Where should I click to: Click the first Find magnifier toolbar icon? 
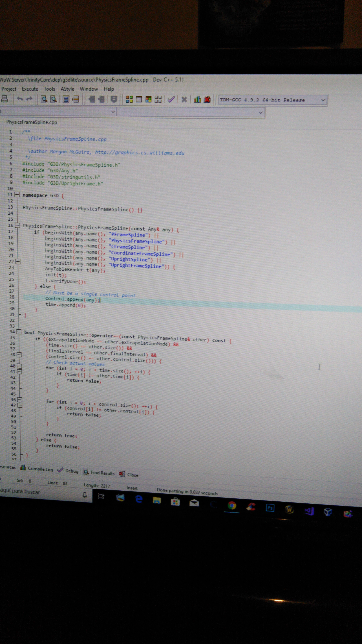point(44,99)
